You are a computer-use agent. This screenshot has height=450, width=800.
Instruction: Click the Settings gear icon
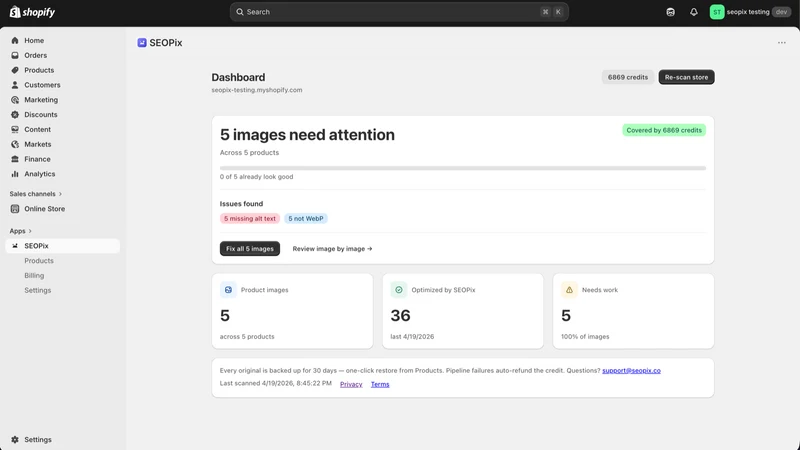(x=15, y=439)
